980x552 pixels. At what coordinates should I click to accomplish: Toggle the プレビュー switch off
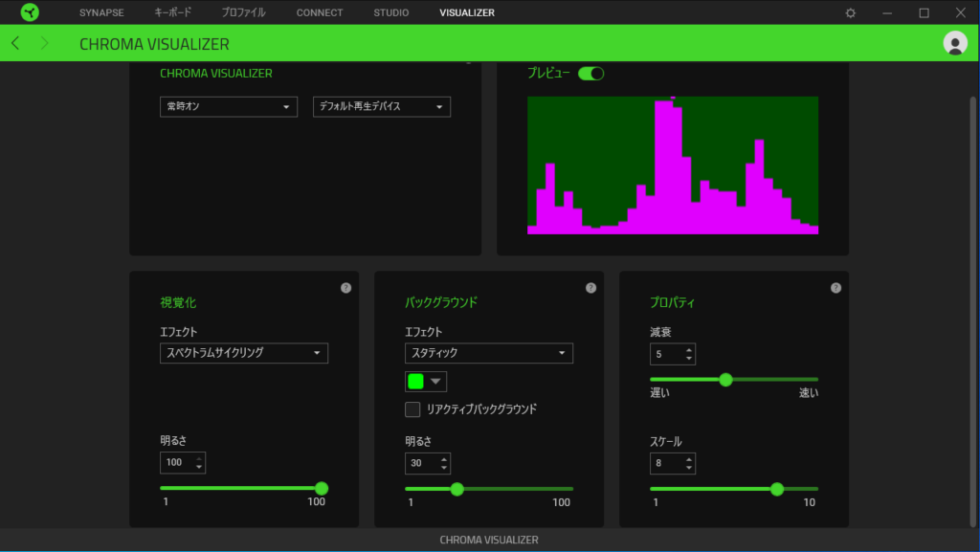click(x=590, y=74)
